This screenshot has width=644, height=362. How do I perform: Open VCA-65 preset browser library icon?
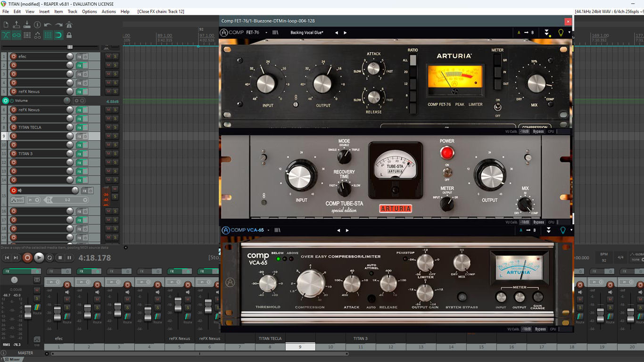point(277,230)
